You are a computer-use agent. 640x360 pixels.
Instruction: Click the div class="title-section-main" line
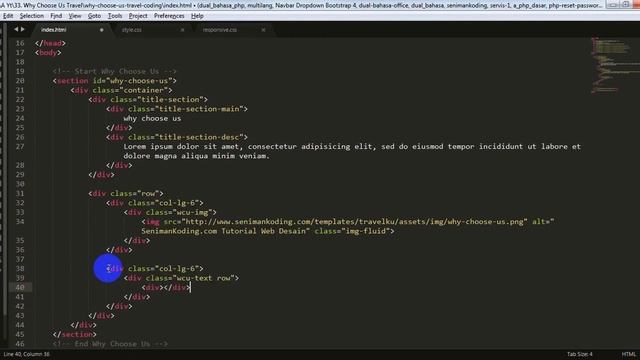pos(177,109)
